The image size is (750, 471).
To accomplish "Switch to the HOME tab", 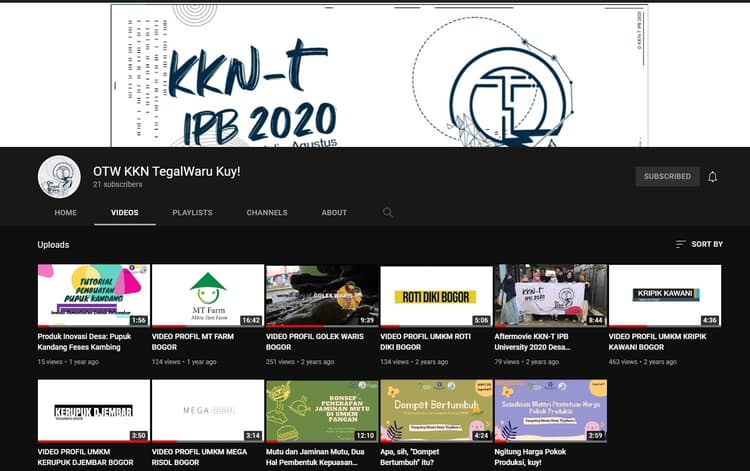I will (x=66, y=213).
